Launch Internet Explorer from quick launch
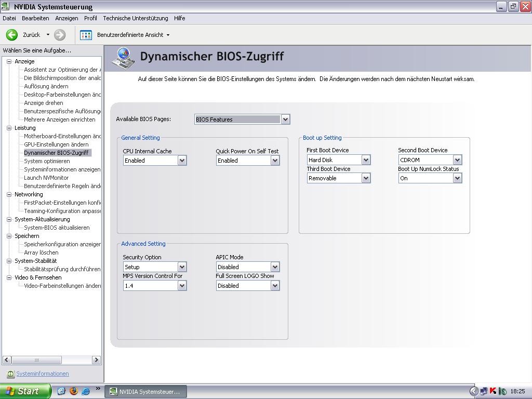The height and width of the screenshot is (399, 532). point(86,391)
